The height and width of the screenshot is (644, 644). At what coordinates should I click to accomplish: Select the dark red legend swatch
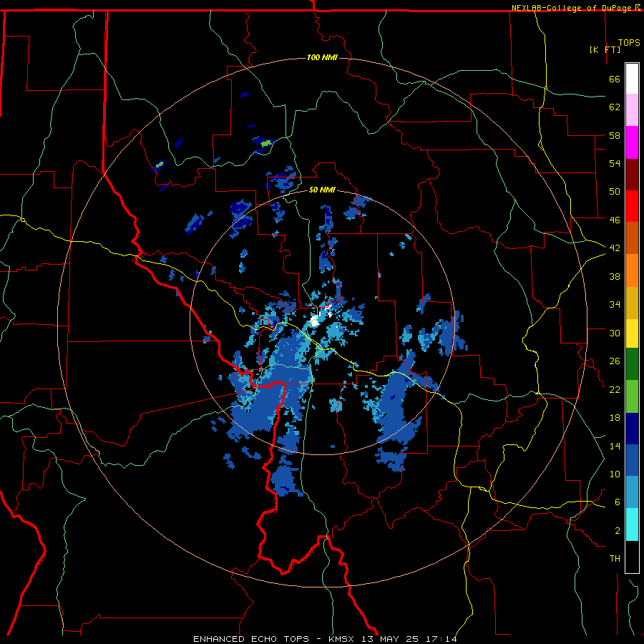click(x=632, y=175)
